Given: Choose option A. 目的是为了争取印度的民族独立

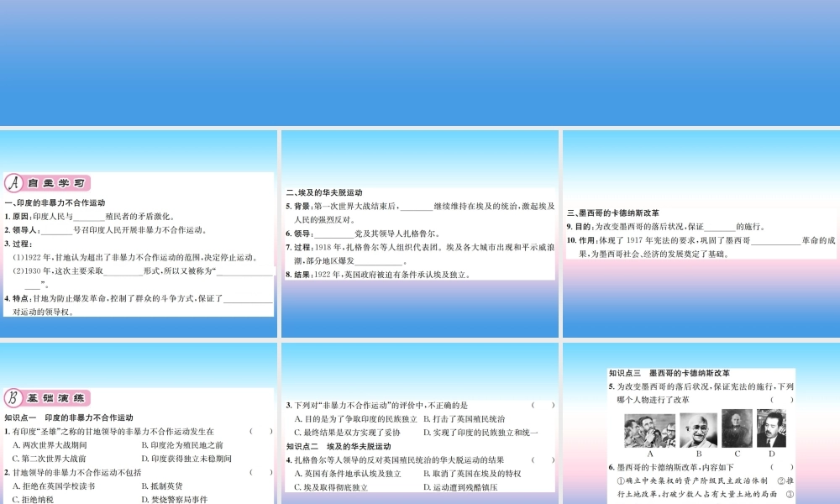Looking at the screenshot, I should [x=355, y=419].
